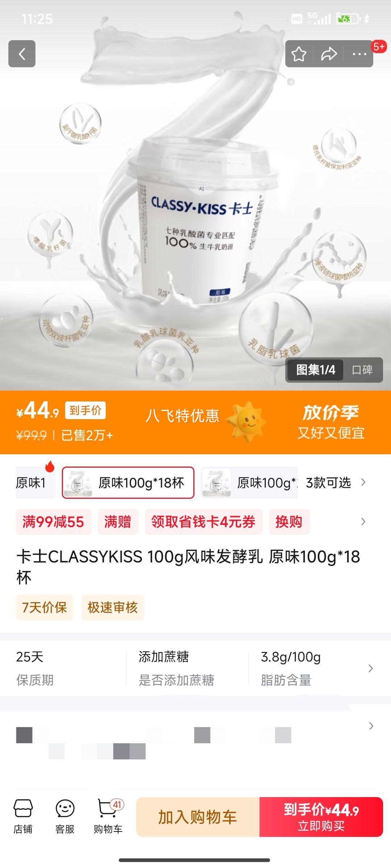Select the 原味100g*18杯 option
This screenshot has height=868, width=391.
pyautogui.click(x=128, y=482)
